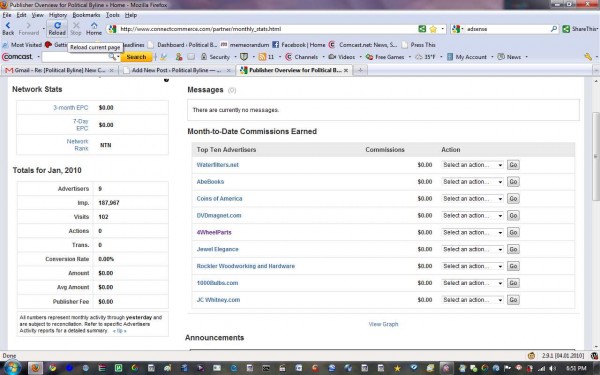Open action dropdown for DVDmagnet.com
Image resolution: width=600 pixels, height=375 pixels.
(473, 215)
